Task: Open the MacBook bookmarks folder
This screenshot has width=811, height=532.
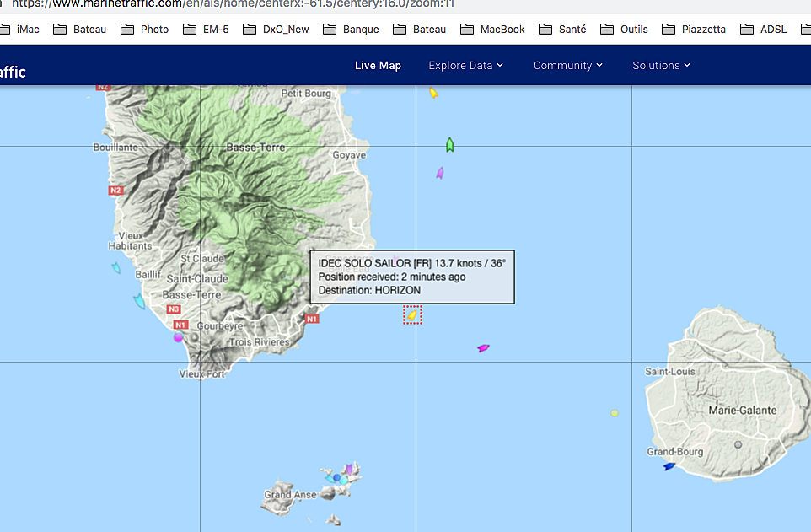Action: [492, 29]
